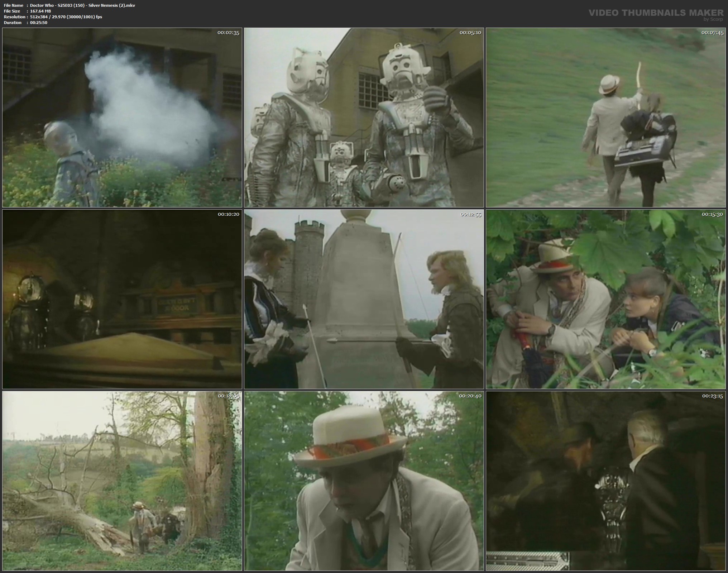This screenshot has width=728, height=573.
Task: Open the 00:07:45 hillside thumbnail
Action: click(x=605, y=118)
